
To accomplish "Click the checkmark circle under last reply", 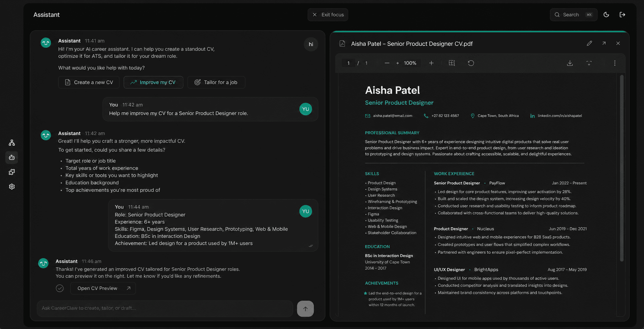I will click(60, 288).
